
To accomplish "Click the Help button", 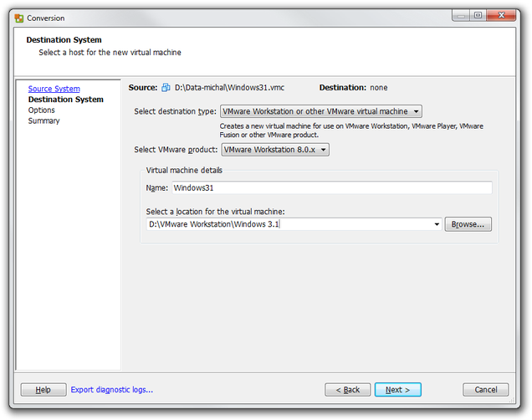I will 43,390.
